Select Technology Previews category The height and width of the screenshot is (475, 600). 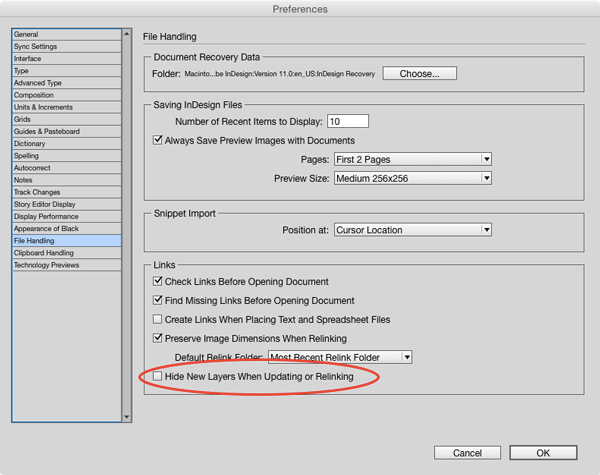click(x=67, y=265)
